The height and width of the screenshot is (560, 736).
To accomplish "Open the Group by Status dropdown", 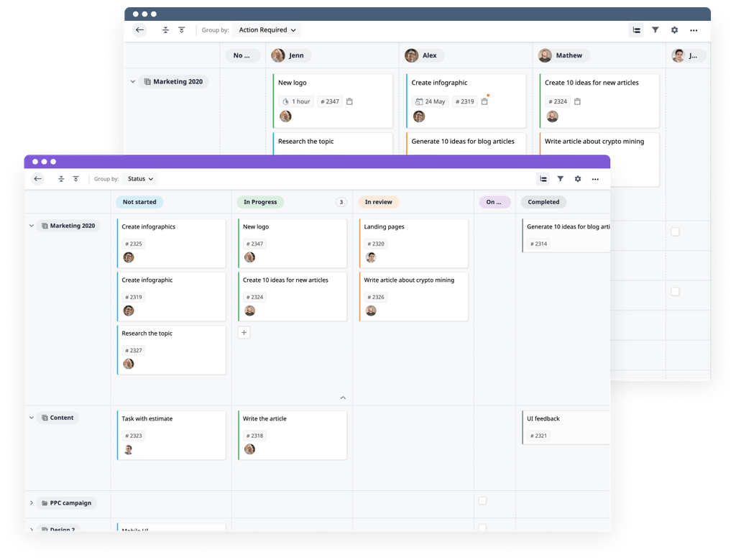I will [140, 179].
